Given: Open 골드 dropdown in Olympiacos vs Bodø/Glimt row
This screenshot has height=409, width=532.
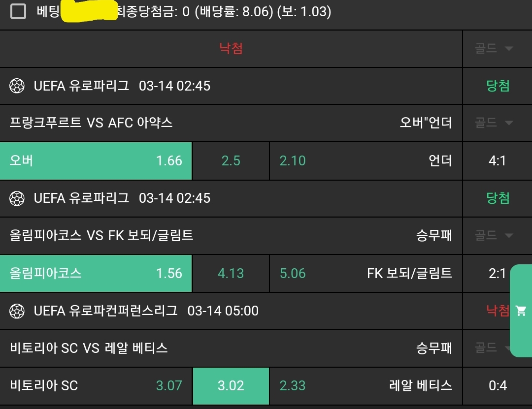Looking at the screenshot, I should (x=494, y=235).
